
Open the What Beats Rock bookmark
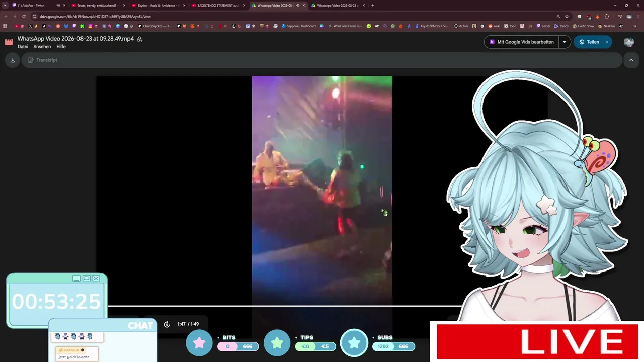click(345, 26)
